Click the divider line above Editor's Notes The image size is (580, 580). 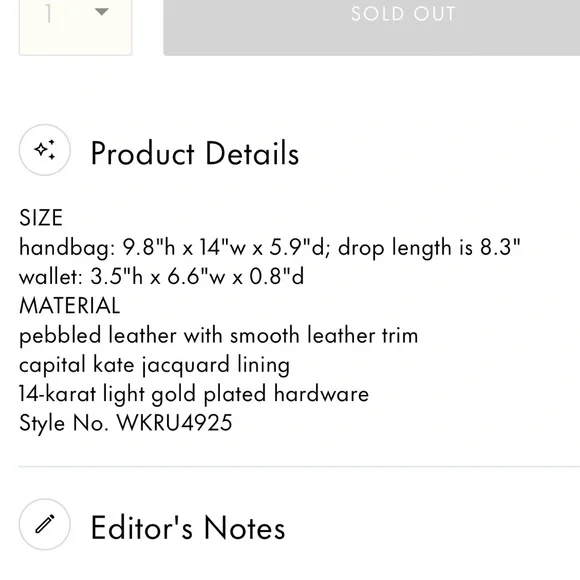pos(299,467)
